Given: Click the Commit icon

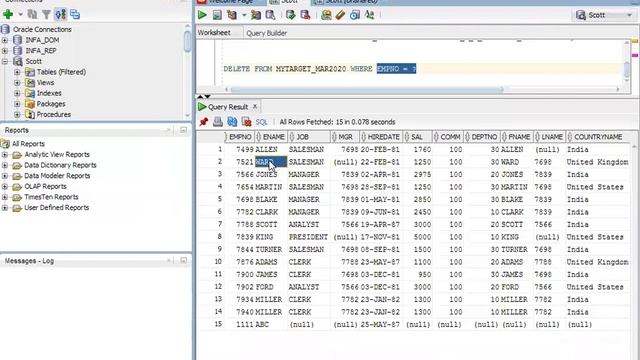Looking at the screenshot, I should (291, 15).
